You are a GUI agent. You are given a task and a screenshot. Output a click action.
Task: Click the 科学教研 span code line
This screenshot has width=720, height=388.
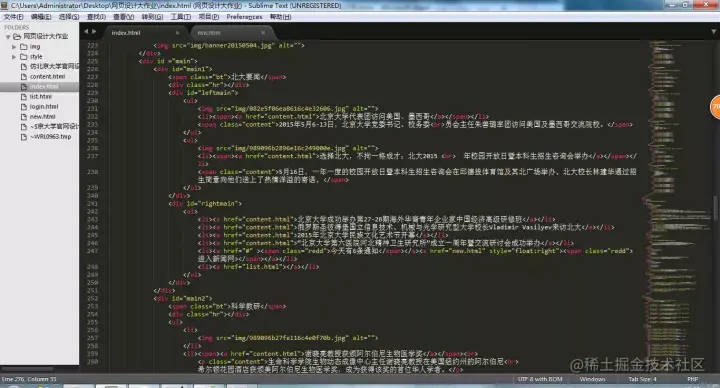[x=227, y=306]
